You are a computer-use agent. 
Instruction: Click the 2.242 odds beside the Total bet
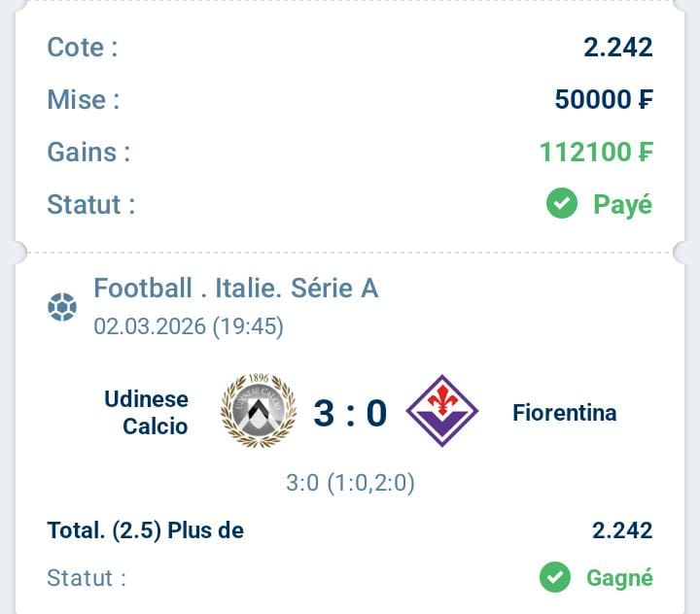(x=622, y=530)
